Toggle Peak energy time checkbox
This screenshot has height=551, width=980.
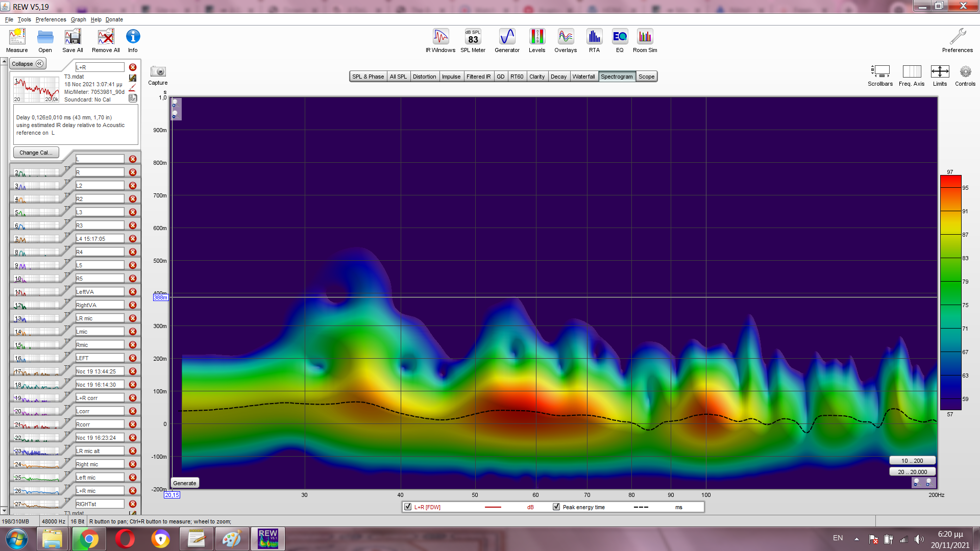[556, 507]
